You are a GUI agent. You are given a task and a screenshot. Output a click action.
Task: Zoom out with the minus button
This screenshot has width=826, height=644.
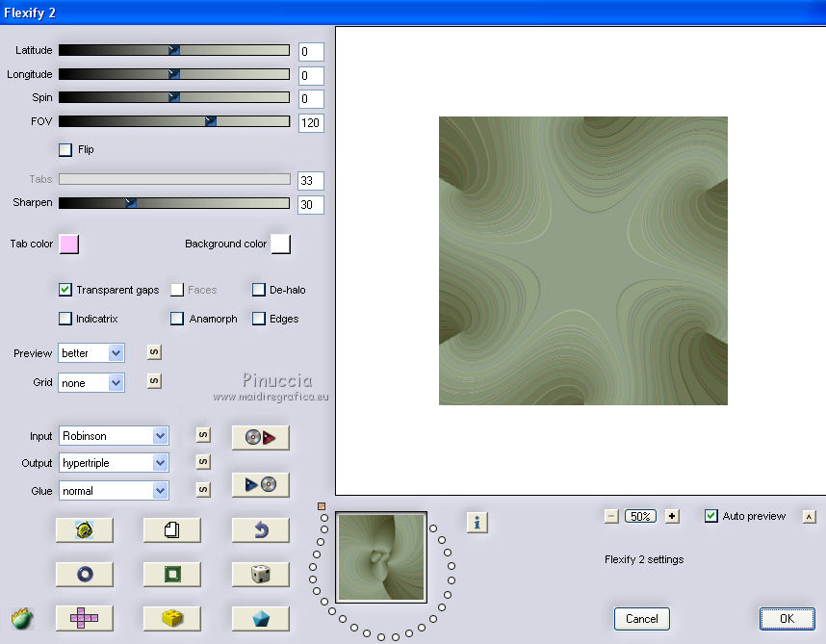[611, 516]
